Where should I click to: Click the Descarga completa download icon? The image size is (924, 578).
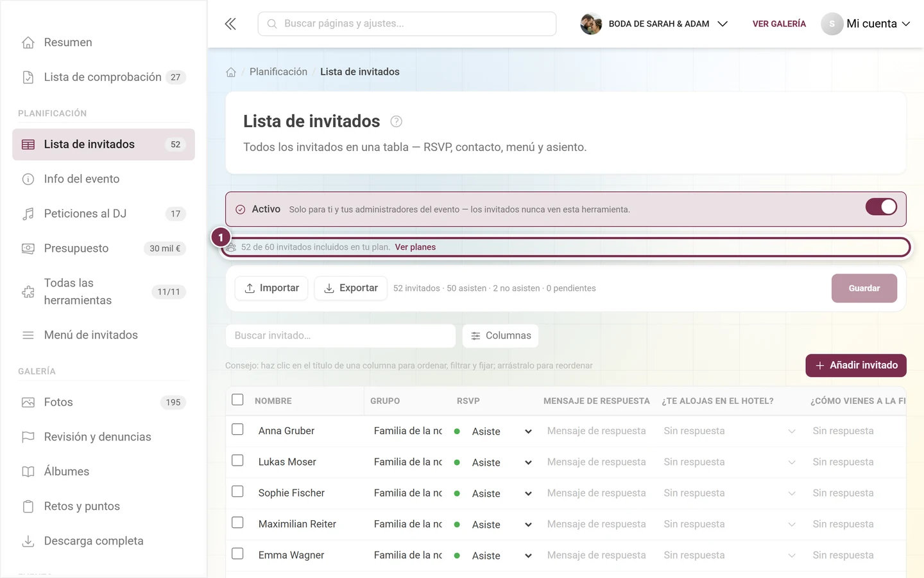coord(28,541)
